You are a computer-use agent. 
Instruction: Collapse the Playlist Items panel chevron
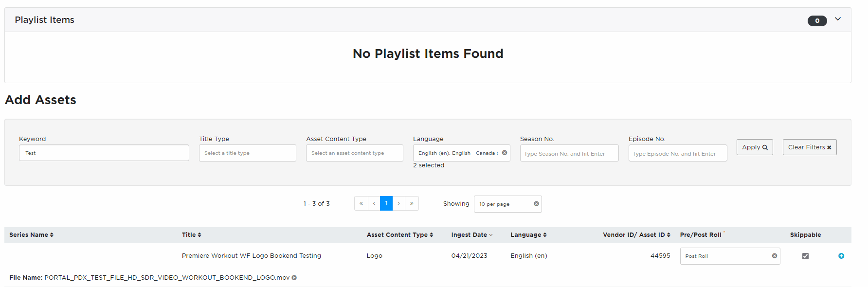838,19
